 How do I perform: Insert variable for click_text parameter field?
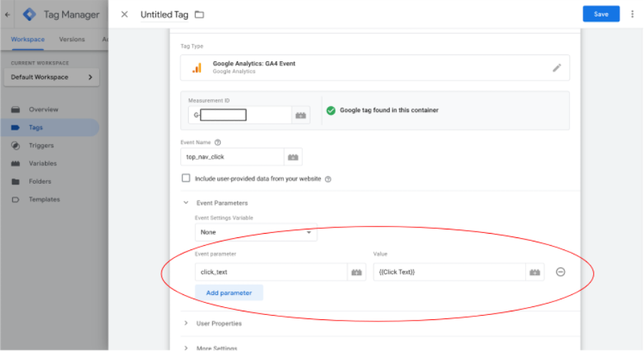pos(356,272)
